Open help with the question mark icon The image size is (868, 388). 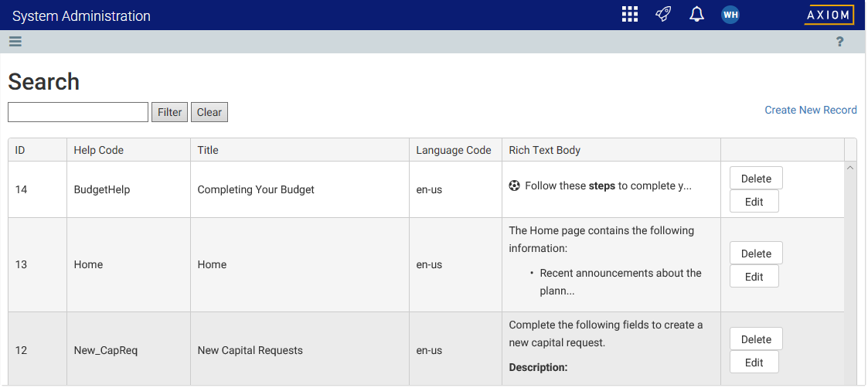pos(840,42)
